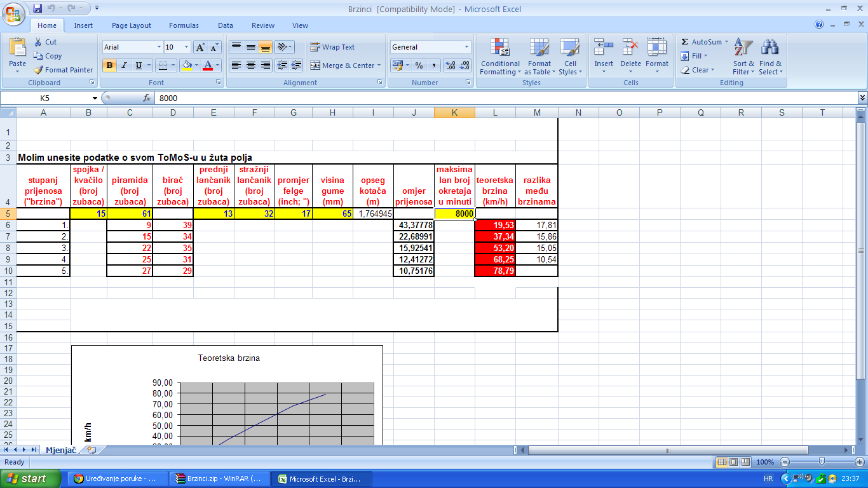Viewport: 868px width, 488px height.
Task: Open Customize Quick Access Toolbar dropdown
Action: point(97,8)
